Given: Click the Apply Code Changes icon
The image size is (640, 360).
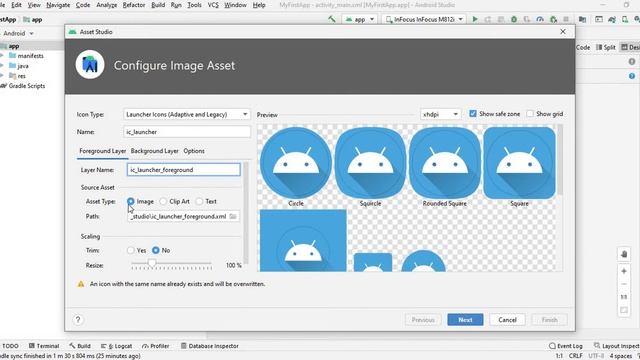Looking at the screenshot, I should [x=501, y=19].
